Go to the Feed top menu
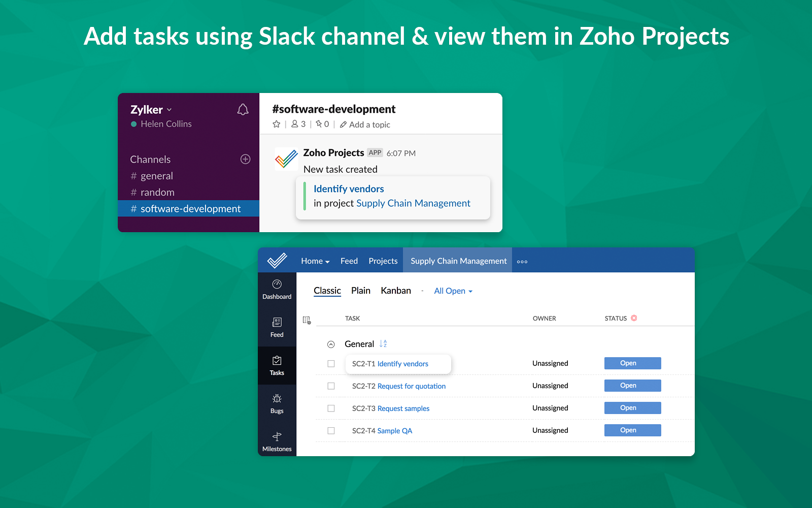This screenshot has width=812, height=508. pyautogui.click(x=349, y=261)
